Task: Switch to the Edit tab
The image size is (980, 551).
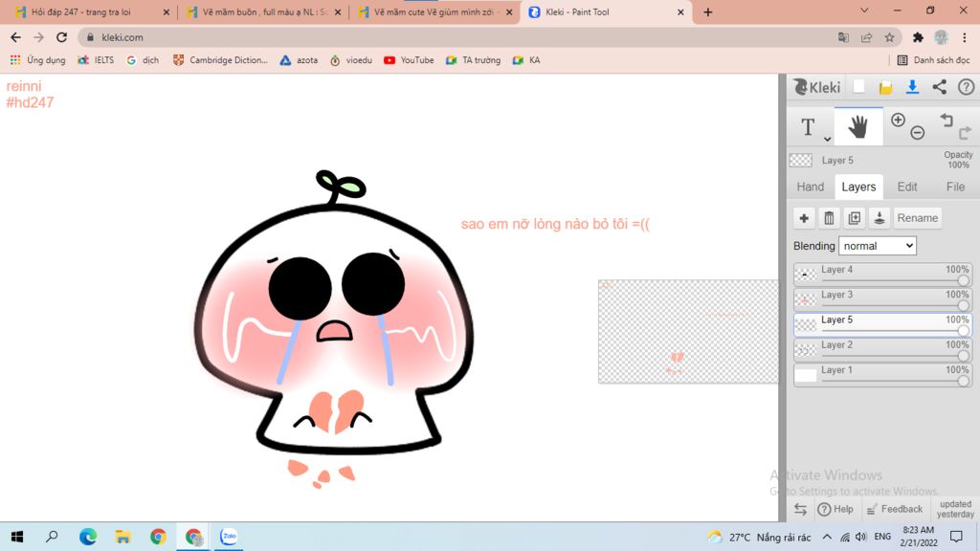Action: 907,187
